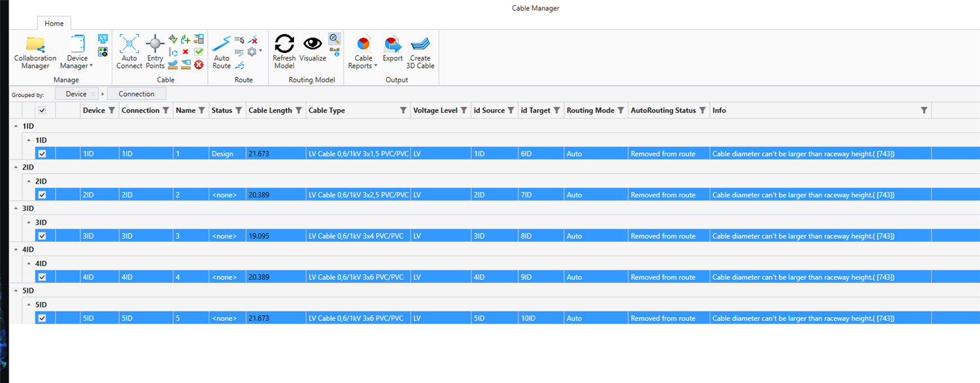The width and height of the screenshot is (980, 383).
Task: Open the Cable Type column filter
Action: click(x=403, y=110)
